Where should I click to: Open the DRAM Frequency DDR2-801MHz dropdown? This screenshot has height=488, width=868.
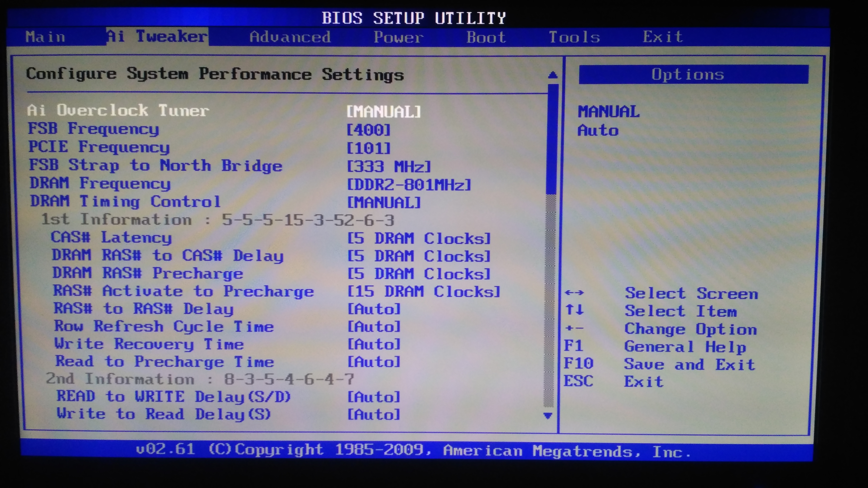pos(409,185)
